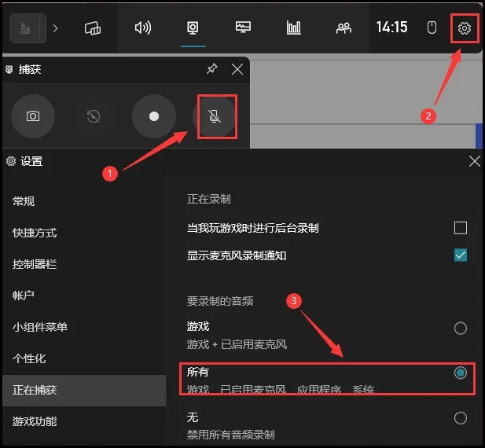Toggle the Capture widget icon in the top bar
The image size is (485, 448).
(x=193, y=28)
